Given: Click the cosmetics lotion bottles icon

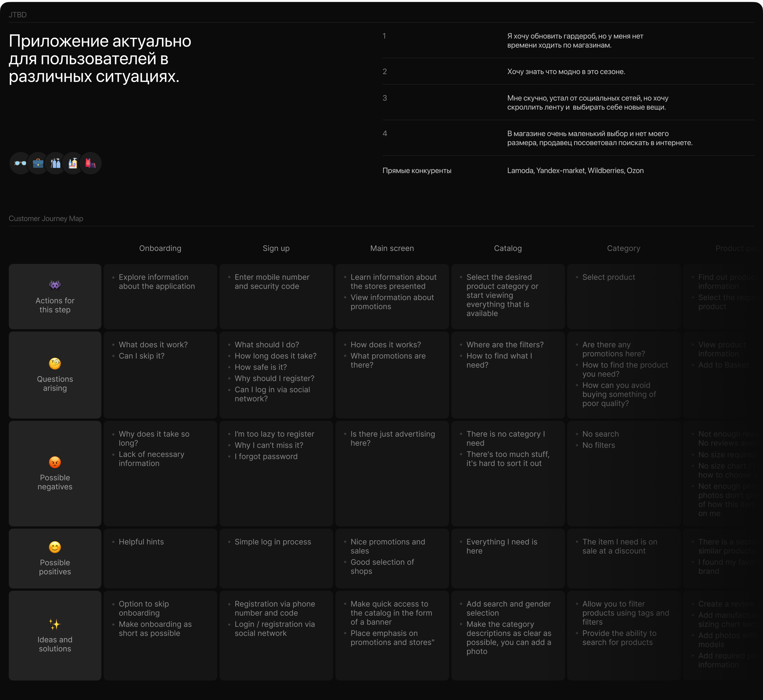Looking at the screenshot, I should click(73, 163).
